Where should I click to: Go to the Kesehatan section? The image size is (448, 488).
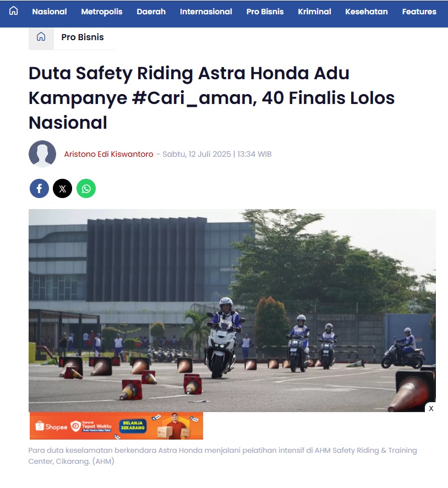pyautogui.click(x=367, y=12)
